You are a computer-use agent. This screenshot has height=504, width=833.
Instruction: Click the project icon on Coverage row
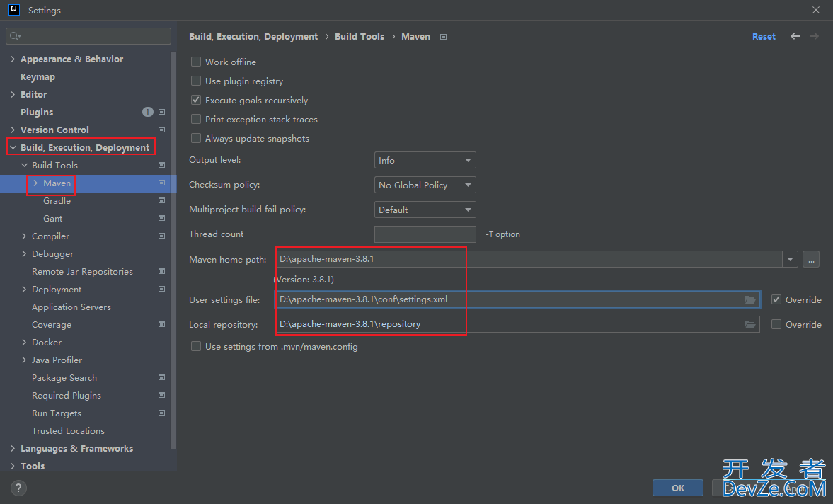pos(161,324)
